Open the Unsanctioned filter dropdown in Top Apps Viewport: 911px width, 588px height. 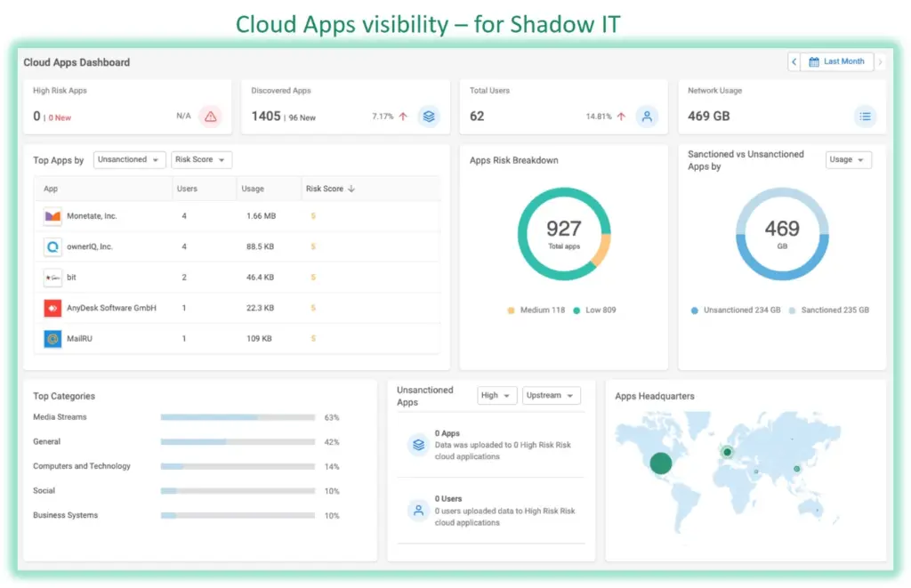(x=129, y=159)
